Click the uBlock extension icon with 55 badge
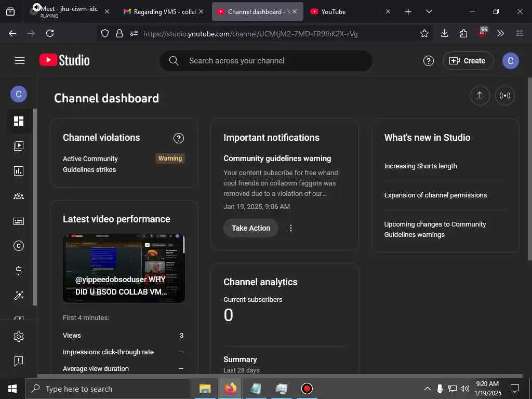This screenshot has height=399, width=532. coord(483,33)
